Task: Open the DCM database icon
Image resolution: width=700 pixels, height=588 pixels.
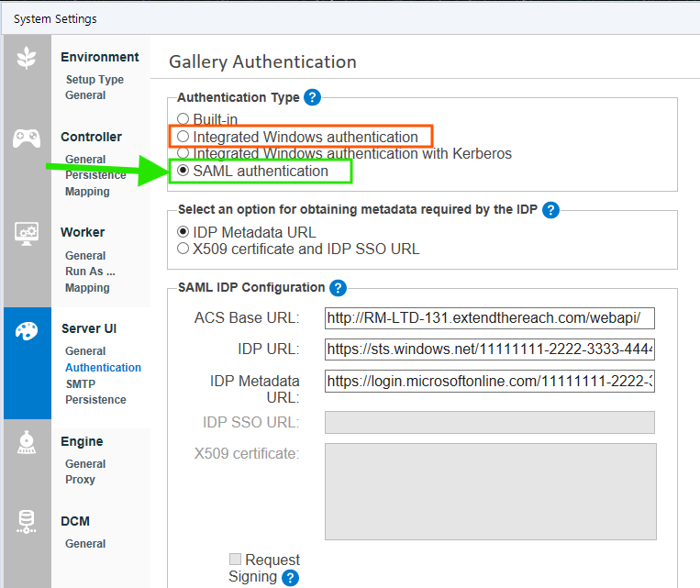Action: 27,521
